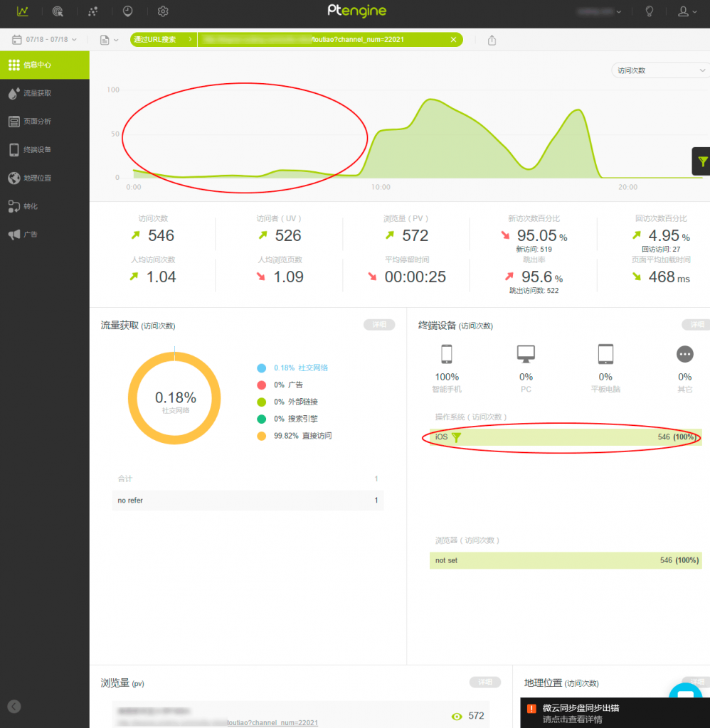
Task: Click the share/export icon beside URL filter
Action: [x=492, y=40]
